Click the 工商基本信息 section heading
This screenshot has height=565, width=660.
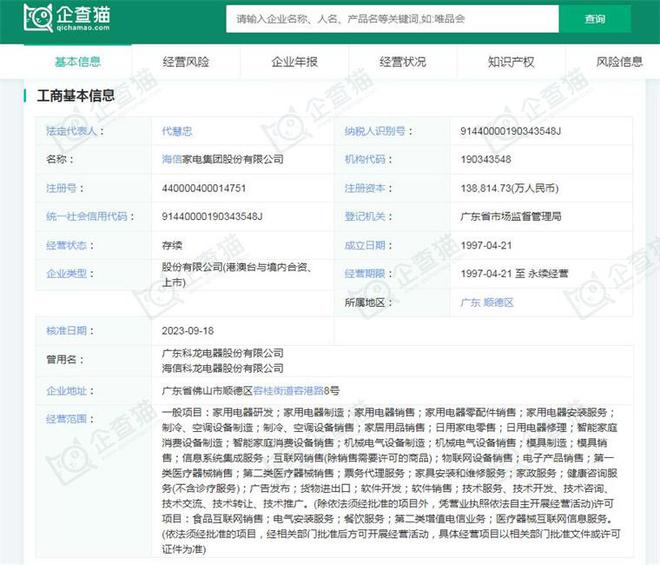coord(76,96)
